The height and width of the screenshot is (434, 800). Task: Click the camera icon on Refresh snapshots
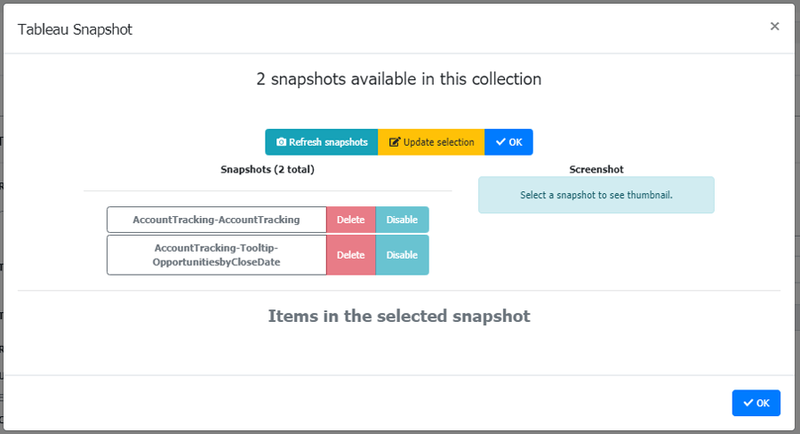(x=281, y=142)
